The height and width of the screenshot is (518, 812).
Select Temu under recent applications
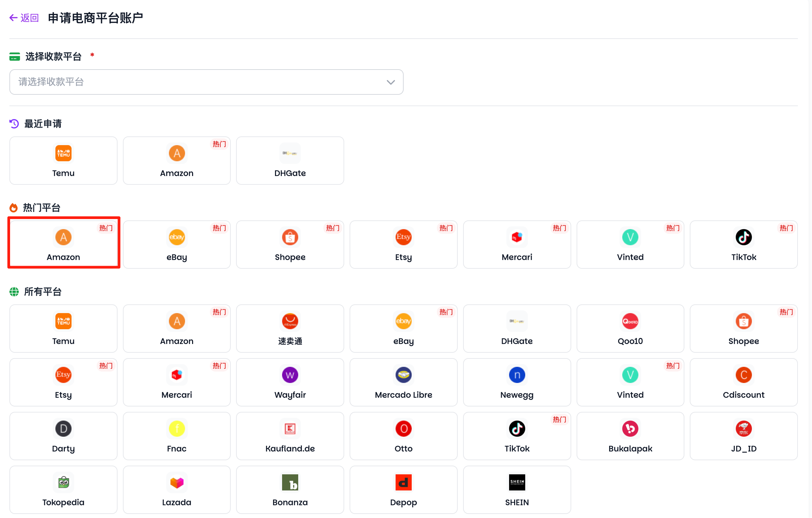pyautogui.click(x=63, y=161)
